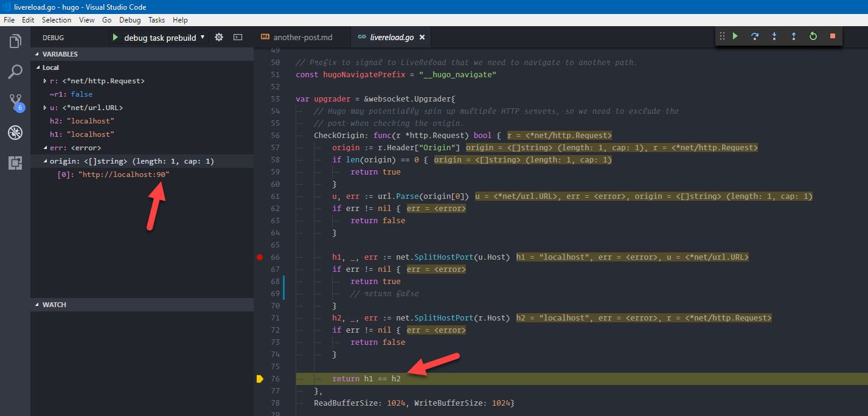Viewport: 868px width, 416px height.
Task: Toggle the breakpoint on line 66
Action: pyautogui.click(x=260, y=257)
